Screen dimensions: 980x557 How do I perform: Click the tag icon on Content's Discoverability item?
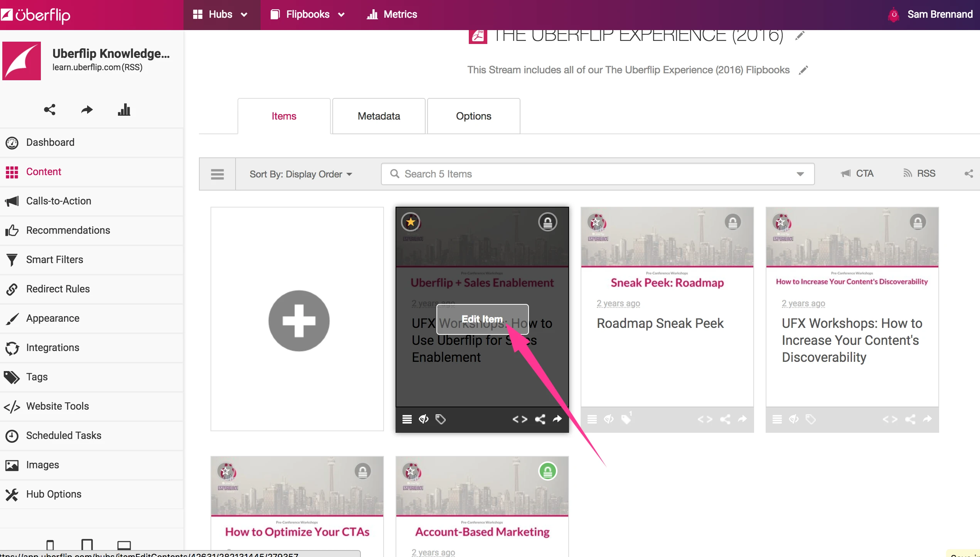click(x=810, y=419)
